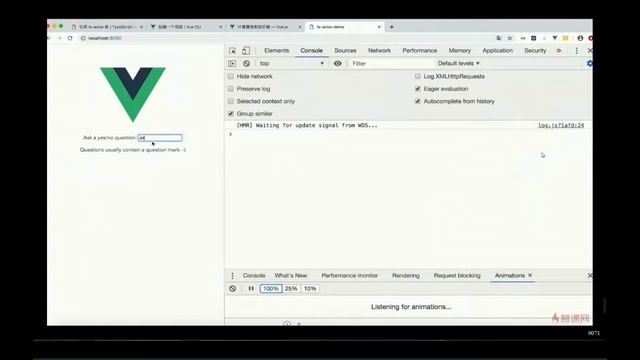
Task: Clear the console with the ban icon
Action: pos(247,63)
